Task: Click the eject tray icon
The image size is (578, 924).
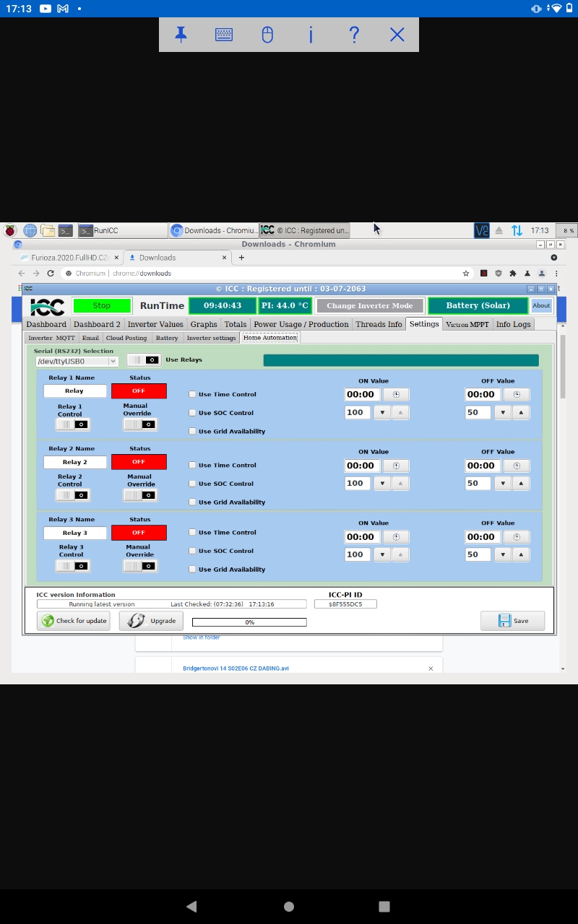Action: click(x=499, y=230)
